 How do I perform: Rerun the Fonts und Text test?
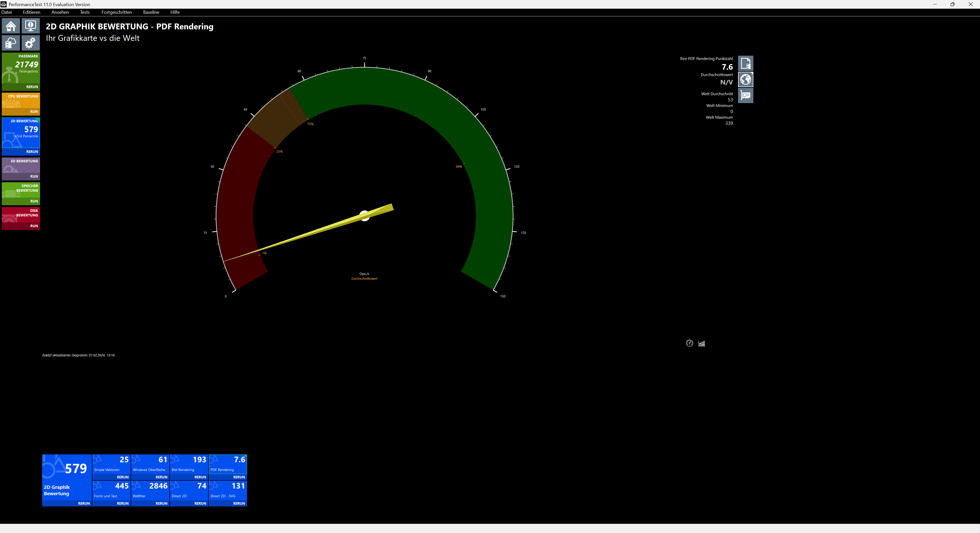tap(122, 503)
